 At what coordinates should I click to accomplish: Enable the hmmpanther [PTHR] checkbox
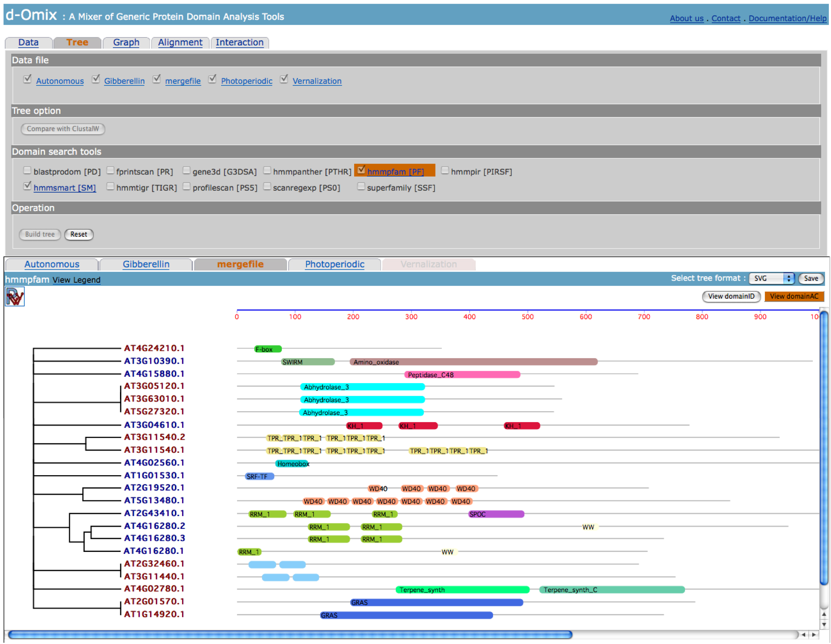[x=267, y=170]
